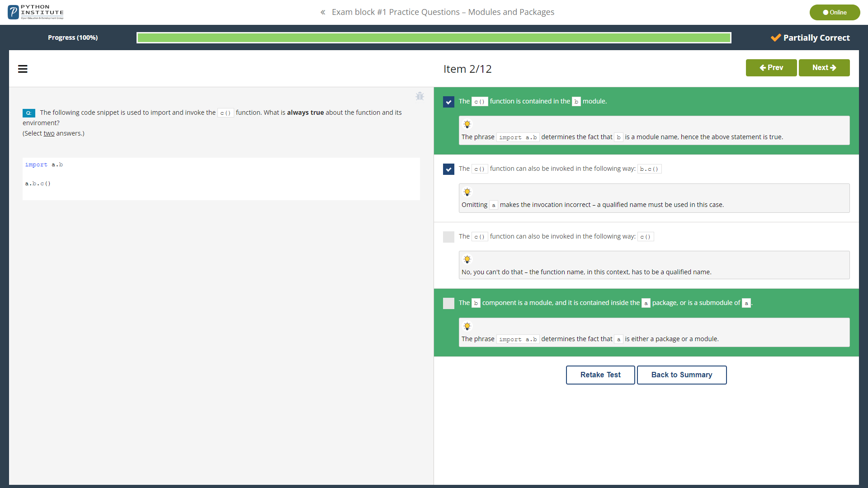Check the 'b component is a module' answer
868x488 pixels.
(x=448, y=303)
